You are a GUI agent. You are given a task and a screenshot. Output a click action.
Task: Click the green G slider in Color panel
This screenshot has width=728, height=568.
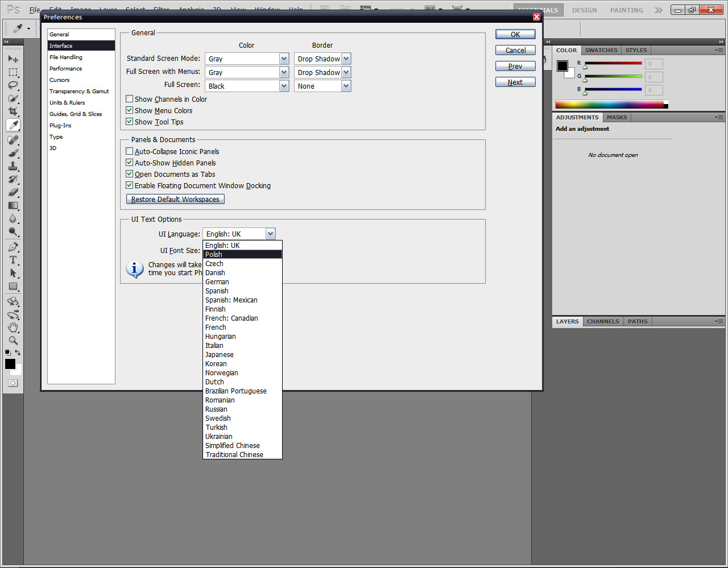tap(613, 76)
